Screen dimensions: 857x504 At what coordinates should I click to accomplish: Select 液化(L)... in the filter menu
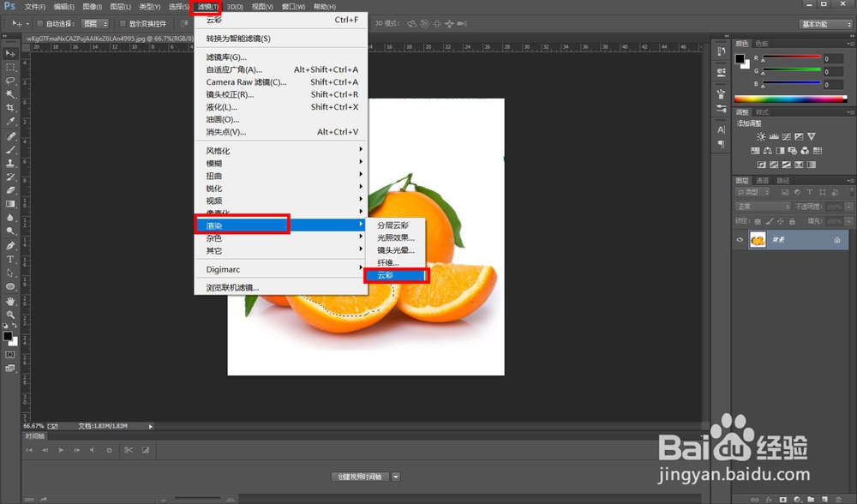click(x=281, y=106)
